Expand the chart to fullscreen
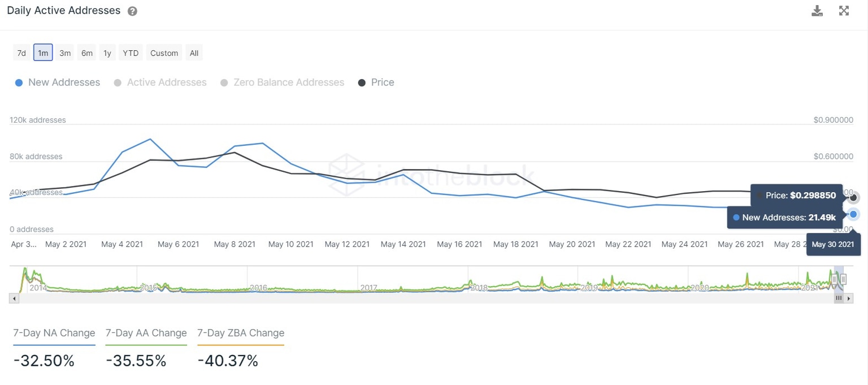Image resolution: width=868 pixels, height=385 pixels. [844, 10]
